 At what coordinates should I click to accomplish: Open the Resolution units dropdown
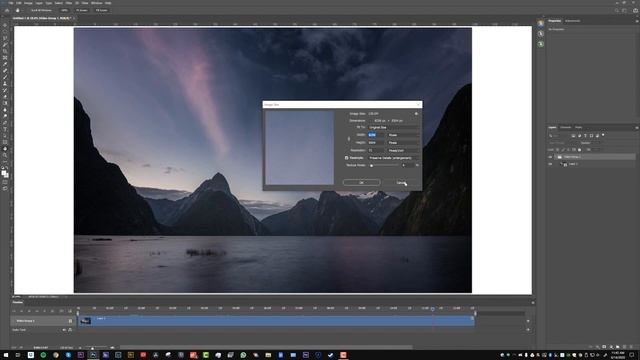403,151
